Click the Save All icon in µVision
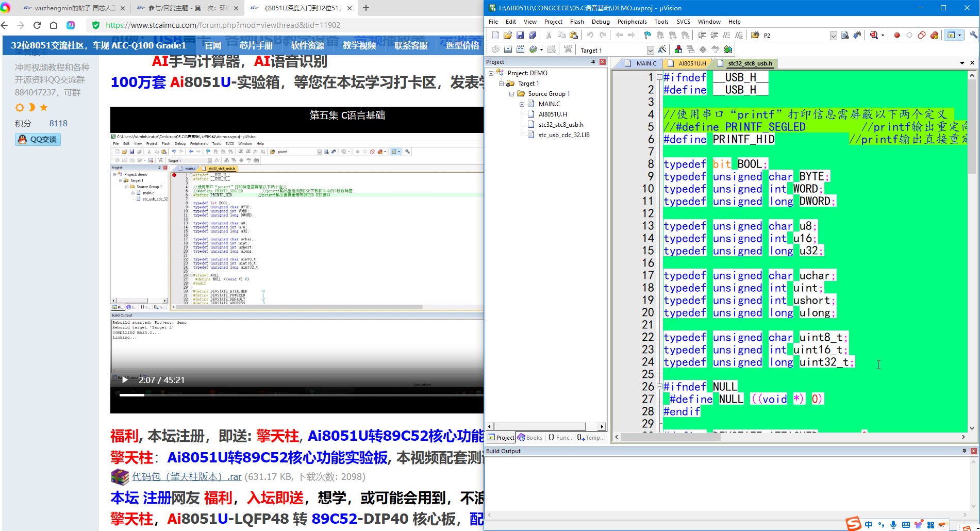Screen dimensions: 980x531 (x=533, y=35)
